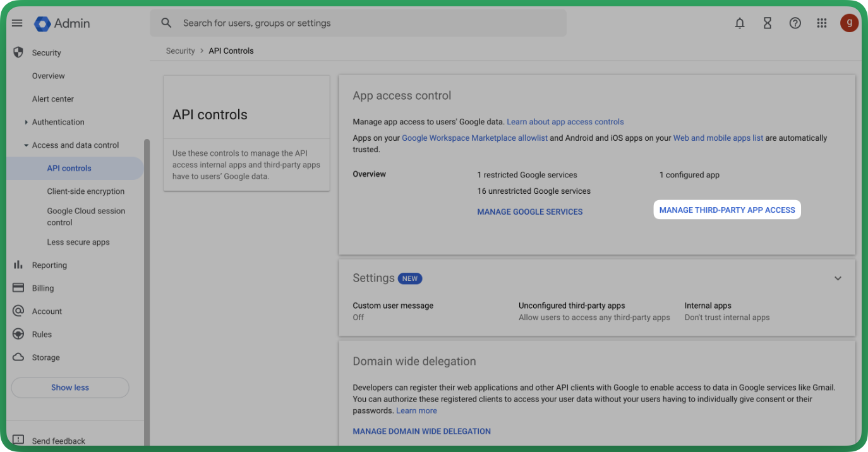Collapse Access and data control arrow

coord(26,145)
